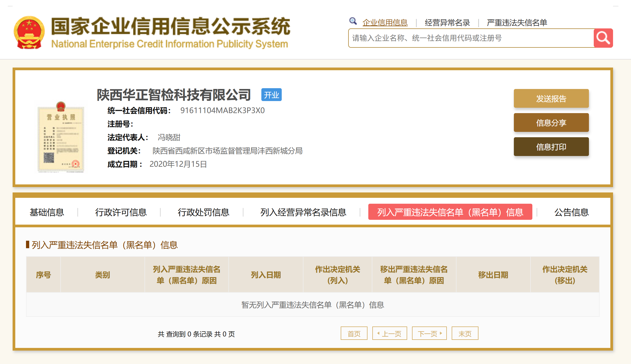Click the national emblem logo

coord(29,33)
